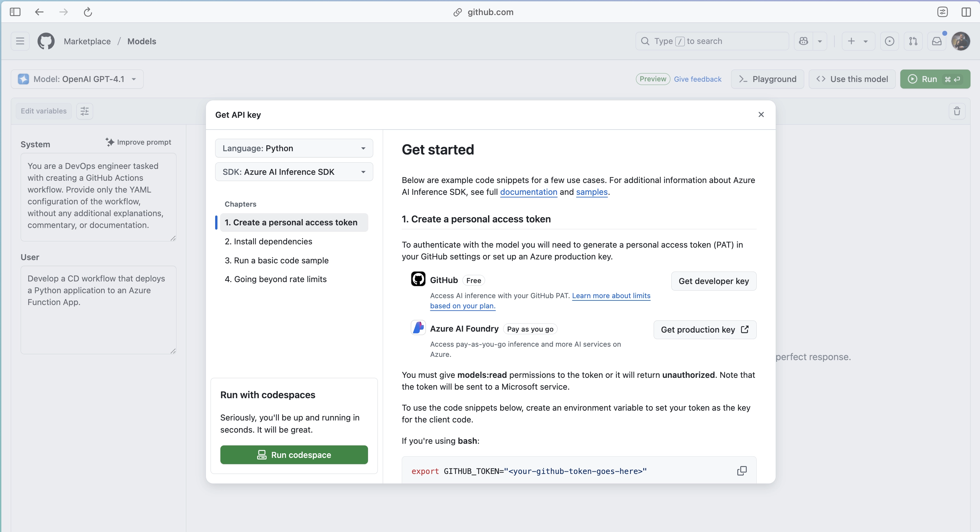The image size is (980, 532).
Task: Click the green Run codespace button
Action: 294,455
